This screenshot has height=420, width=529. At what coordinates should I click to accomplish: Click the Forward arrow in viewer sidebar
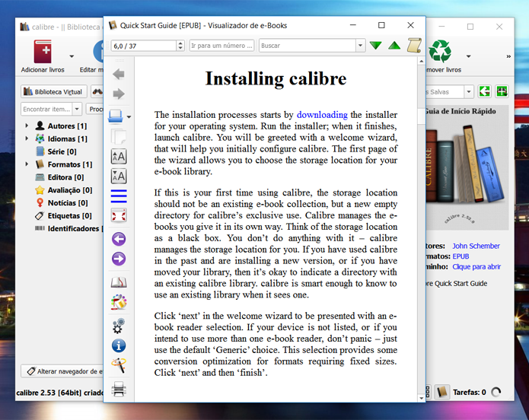[119, 94]
